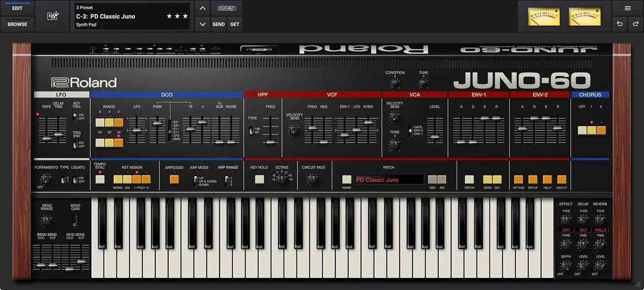This screenshot has height=290, width=644.
Task: Select next preset with down chevron
Action: tap(202, 24)
